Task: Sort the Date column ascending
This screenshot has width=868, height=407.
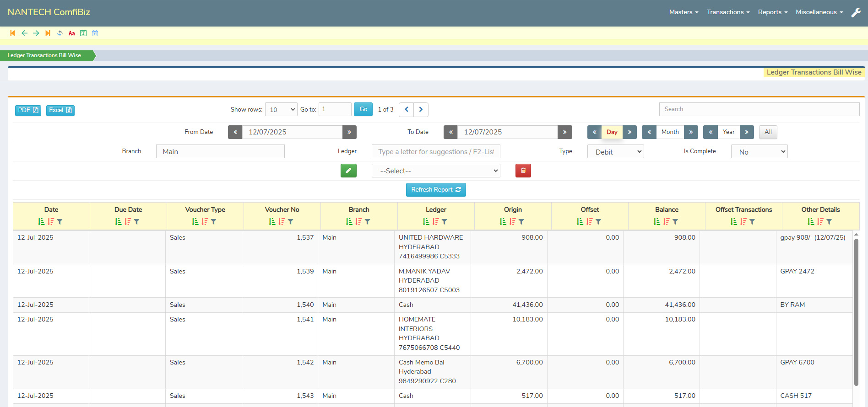Action: coord(41,222)
